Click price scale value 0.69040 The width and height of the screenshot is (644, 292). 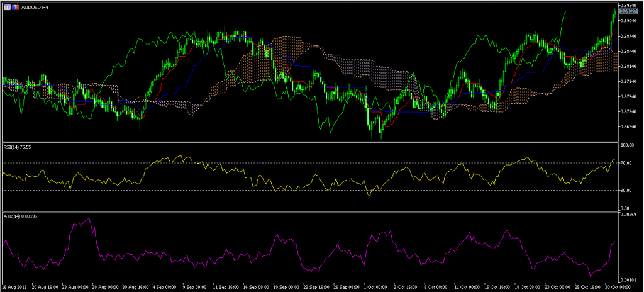tap(629, 20)
